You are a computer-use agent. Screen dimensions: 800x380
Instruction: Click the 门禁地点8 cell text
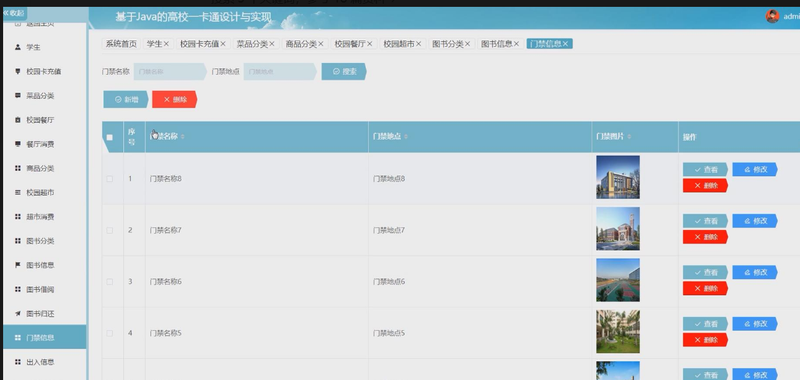389,179
